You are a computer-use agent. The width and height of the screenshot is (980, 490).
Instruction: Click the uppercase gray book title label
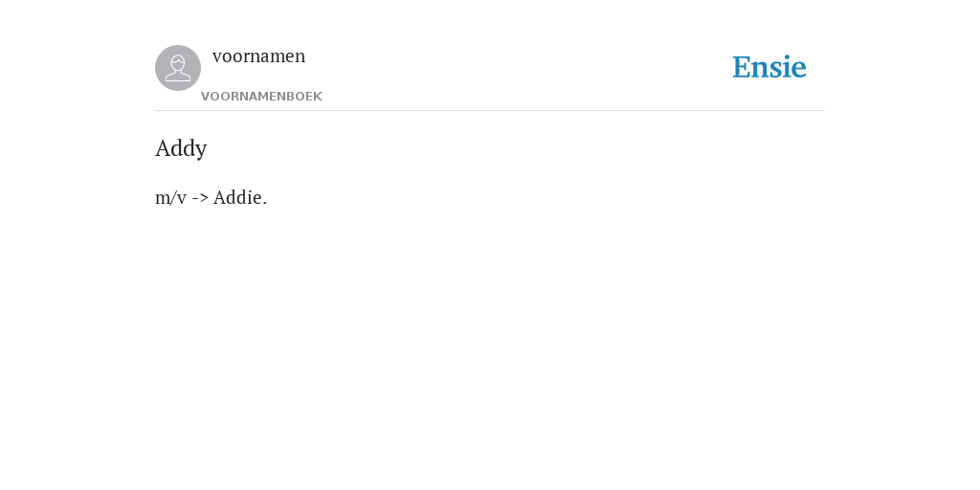(261, 97)
